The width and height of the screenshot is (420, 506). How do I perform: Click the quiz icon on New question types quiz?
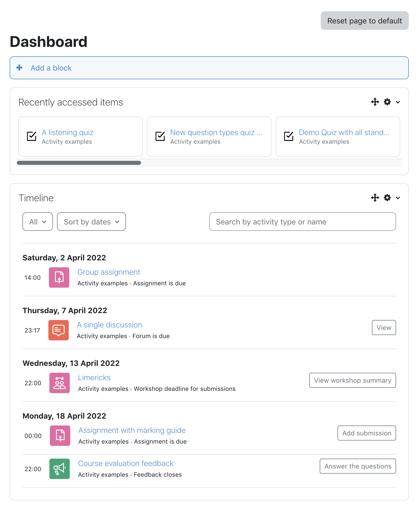[160, 136]
